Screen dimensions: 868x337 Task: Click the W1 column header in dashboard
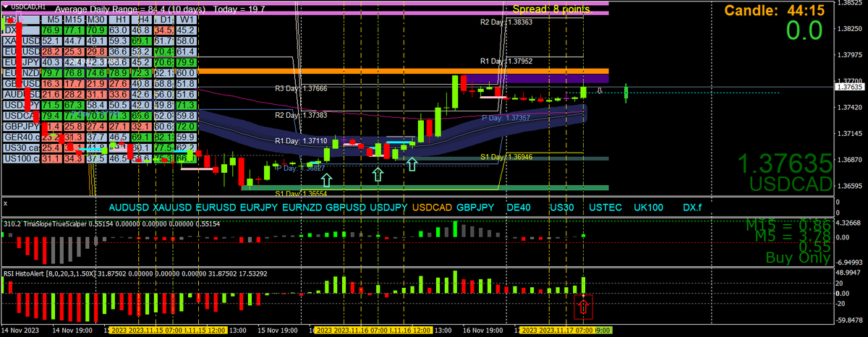185,19
